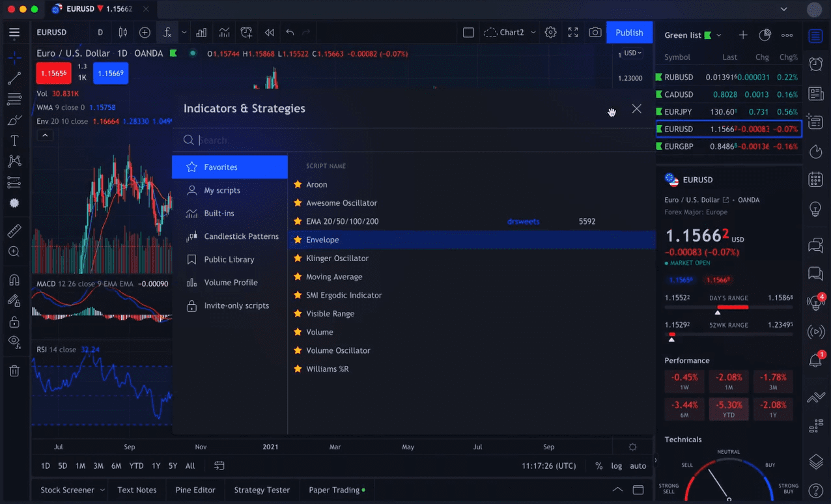Select the trend line drawing tool

(x=14, y=79)
